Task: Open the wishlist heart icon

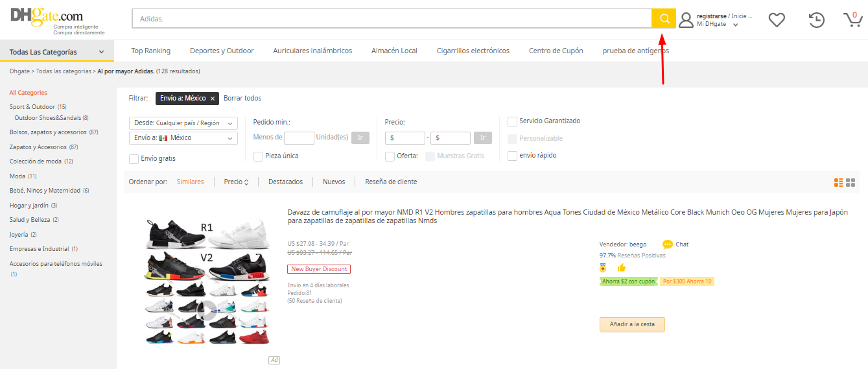Action: point(777,20)
